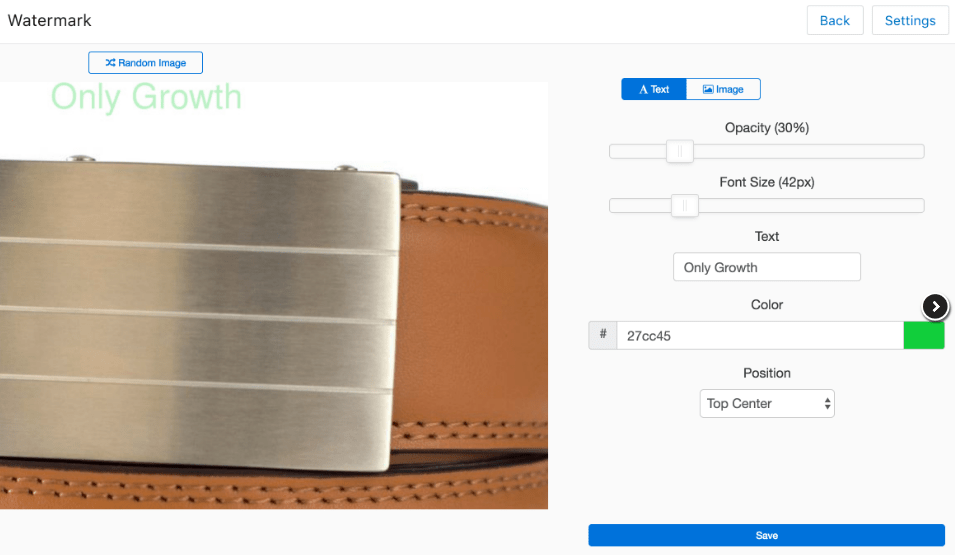Save the watermark settings

pyautogui.click(x=766, y=535)
